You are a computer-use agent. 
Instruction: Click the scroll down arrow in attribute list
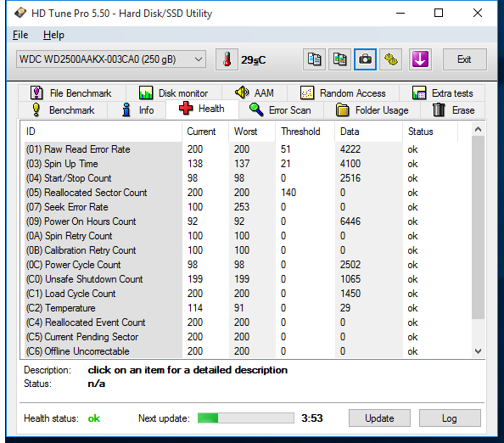click(478, 351)
